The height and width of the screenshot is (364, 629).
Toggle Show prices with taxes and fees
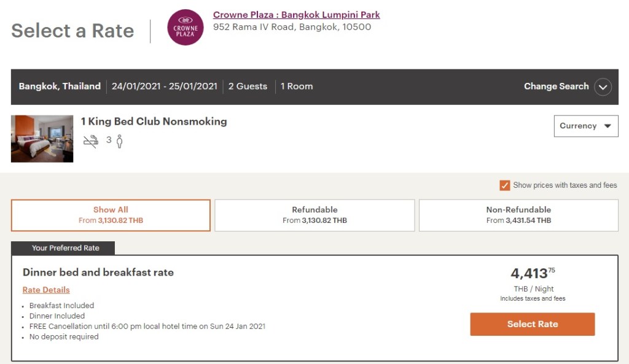[505, 185]
